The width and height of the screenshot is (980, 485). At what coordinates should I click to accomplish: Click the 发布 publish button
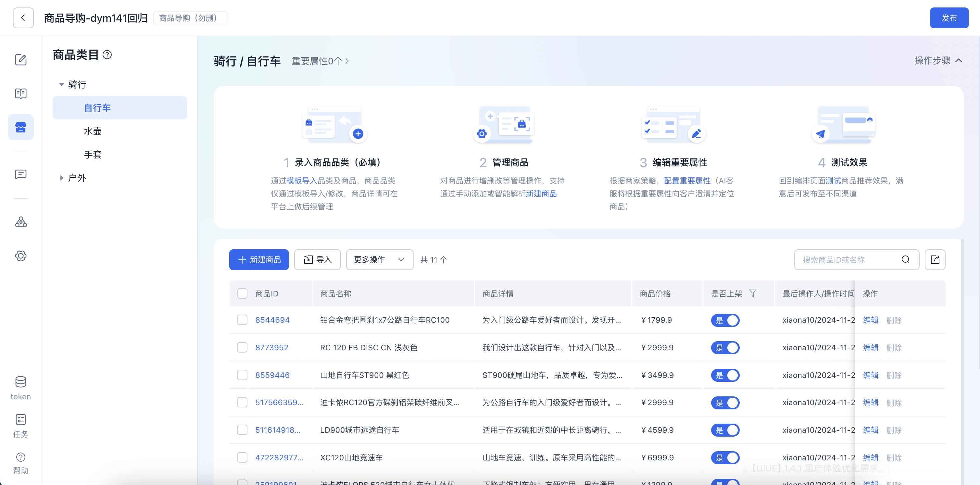tap(949, 18)
